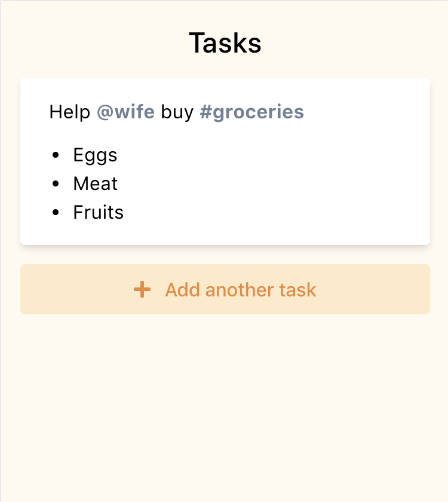Click the orange plus icon
Viewport: 448px width, 502px height.
[x=142, y=290]
